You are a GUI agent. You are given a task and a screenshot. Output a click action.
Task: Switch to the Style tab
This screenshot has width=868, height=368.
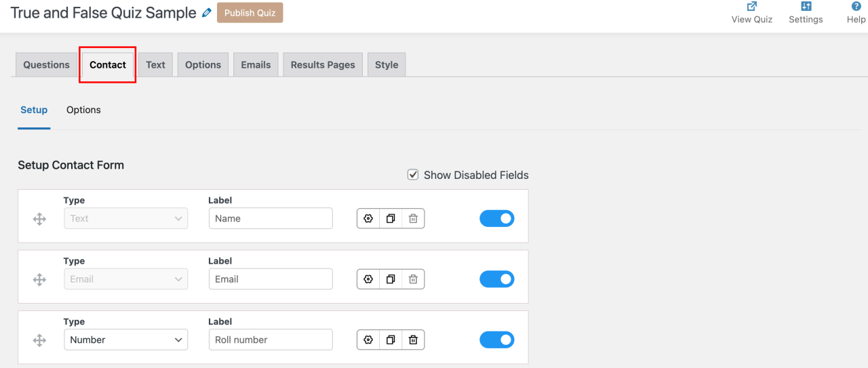[387, 65]
